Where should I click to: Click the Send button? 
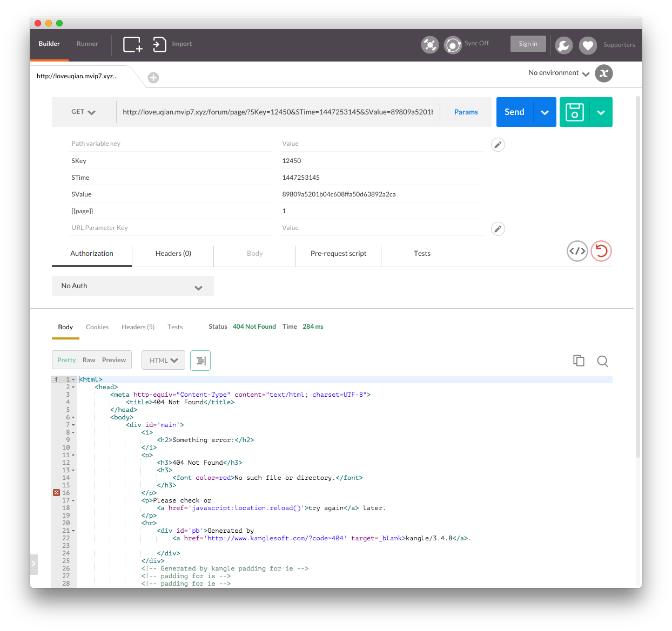(x=515, y=112)
